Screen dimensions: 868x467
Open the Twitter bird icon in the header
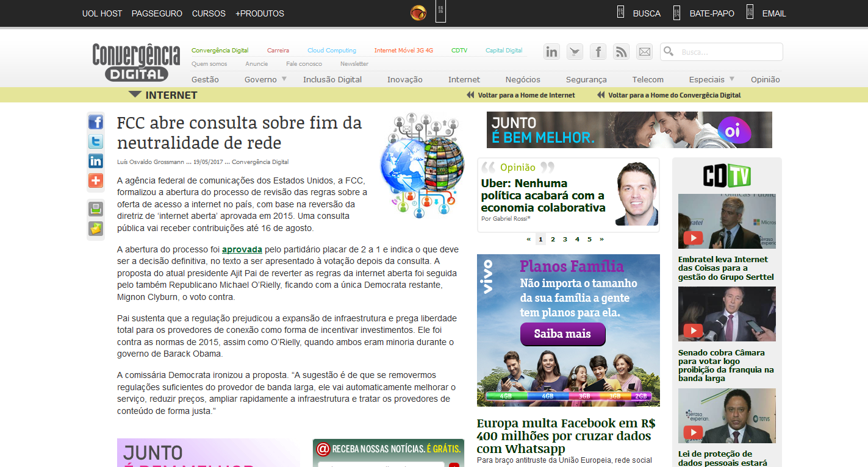(x=575, y=52)
